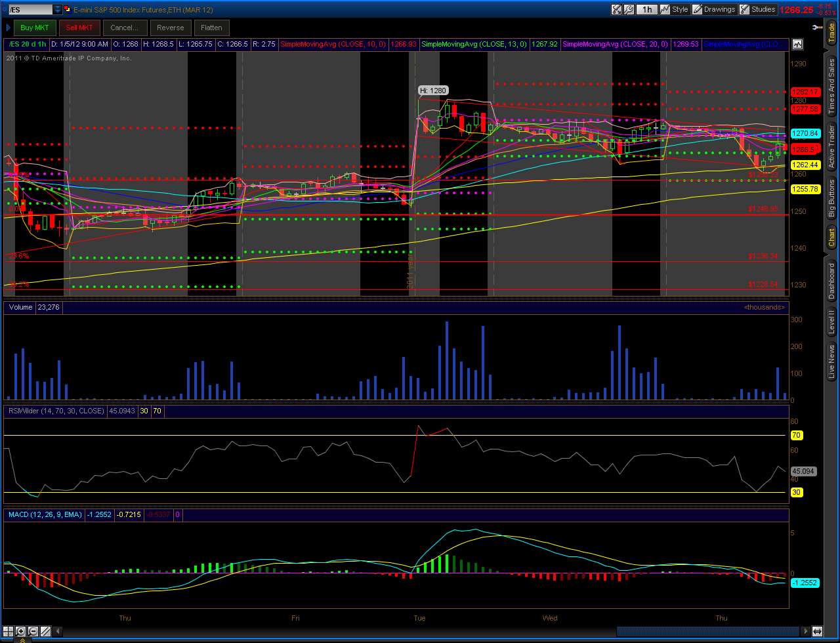The image size is (840, 643).
Task: Click the MACD (12, 26, 9, EMA) label
Action: tap(45, 515)
